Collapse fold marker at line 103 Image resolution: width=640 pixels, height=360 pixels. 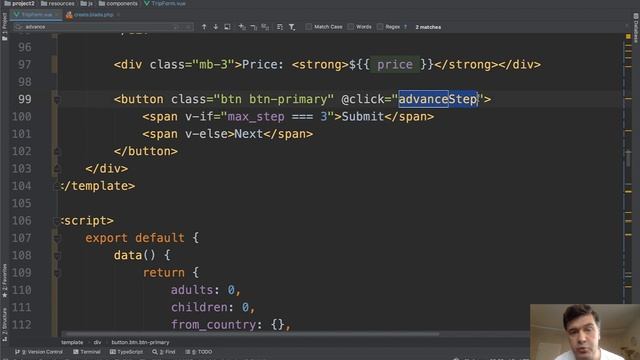(57, 169)
